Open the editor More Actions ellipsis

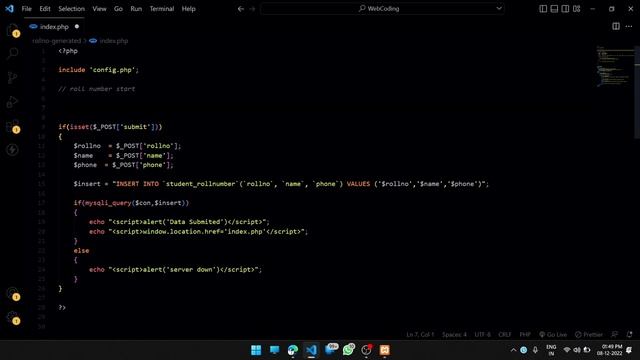point(629,27)
